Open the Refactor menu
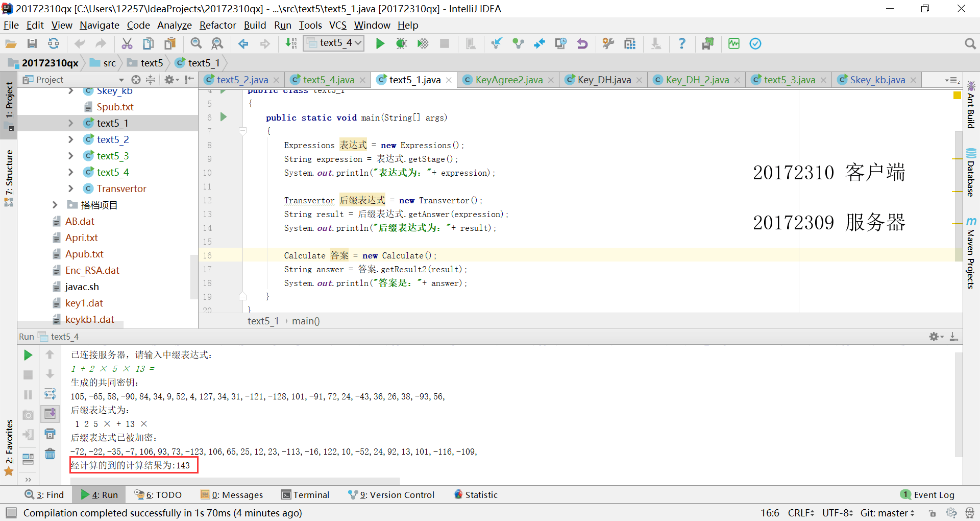 pos(218,25)
